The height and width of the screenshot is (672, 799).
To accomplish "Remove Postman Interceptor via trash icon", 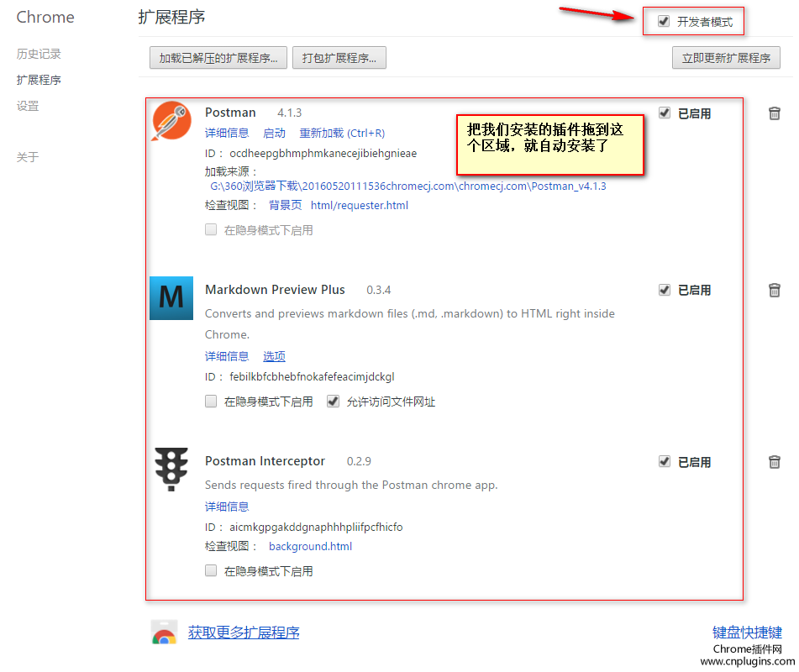I will 774,462.
